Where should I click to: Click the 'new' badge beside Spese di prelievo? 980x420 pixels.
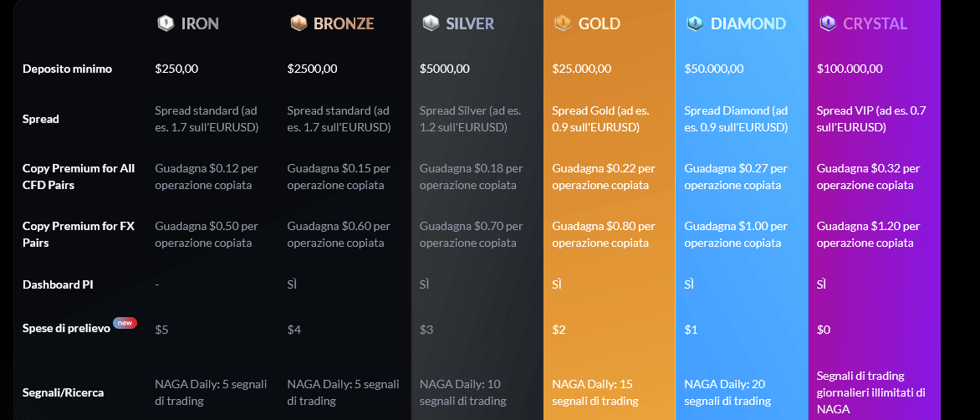click(125, 323)
